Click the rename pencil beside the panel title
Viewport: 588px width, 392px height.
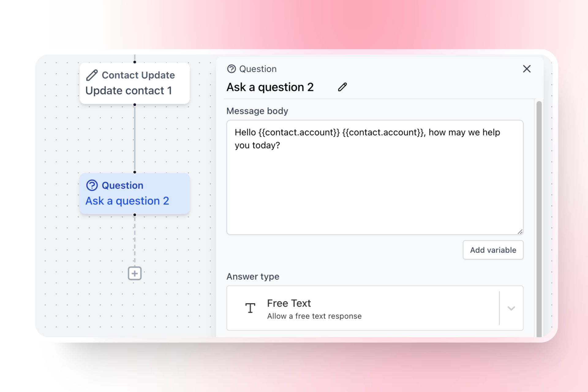(x=342, y=87)
